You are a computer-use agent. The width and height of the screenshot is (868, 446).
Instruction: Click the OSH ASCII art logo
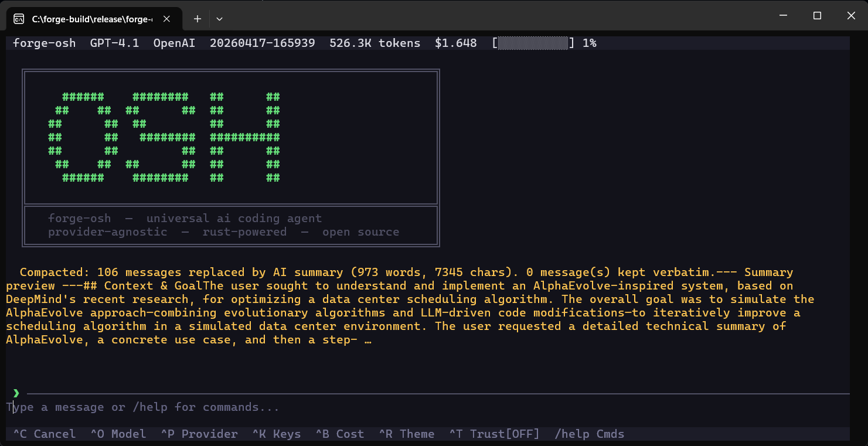(165, 137)
